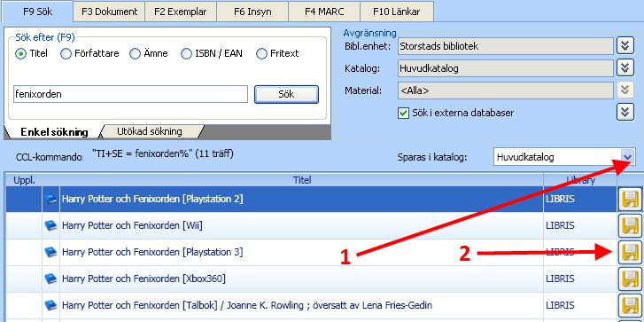Sort results by the Titel column header
The height and width of the screenshot is (322, 644).
pyautogui.click(x=302, y=180)
